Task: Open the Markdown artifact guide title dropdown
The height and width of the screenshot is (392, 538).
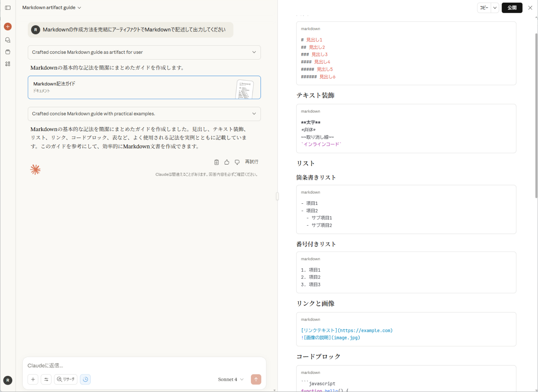Action: [52, 8]
